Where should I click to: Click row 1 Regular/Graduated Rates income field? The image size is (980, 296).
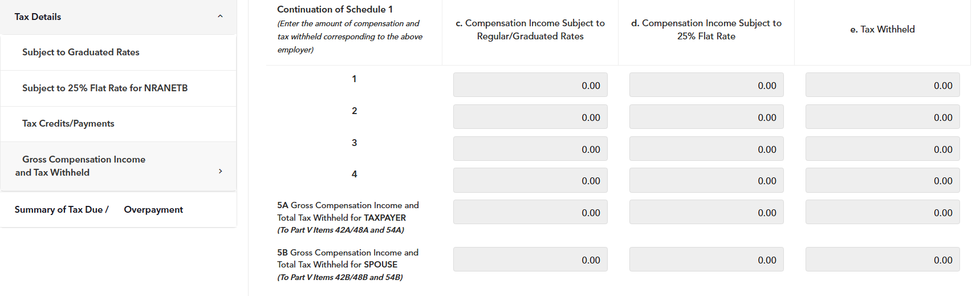point(530,85)
